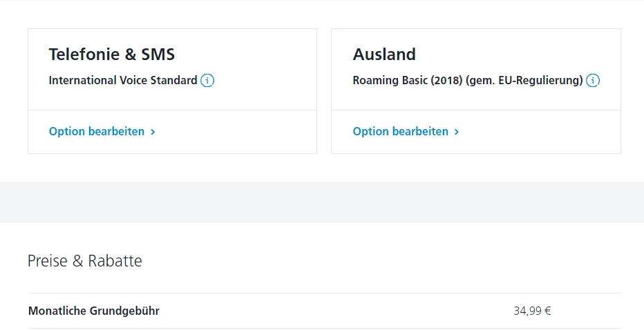
Task: Open info icon next to Roaming Basic
Action: coord(593,81)
